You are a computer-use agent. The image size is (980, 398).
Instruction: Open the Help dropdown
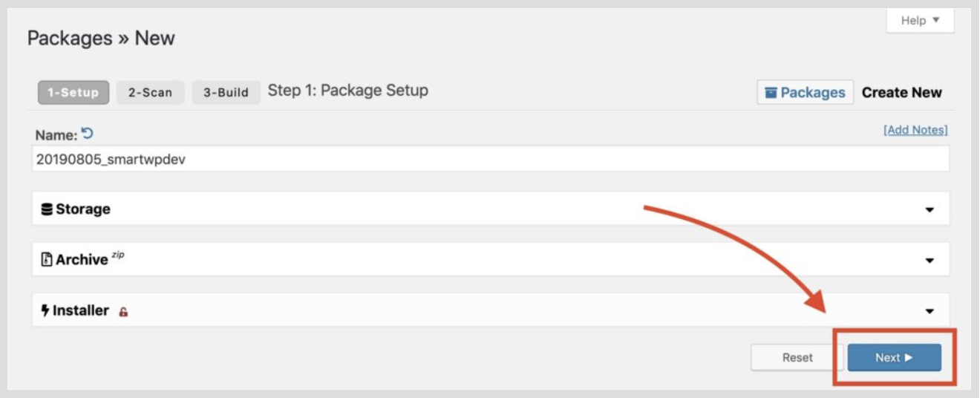click(x=920, y=21)
